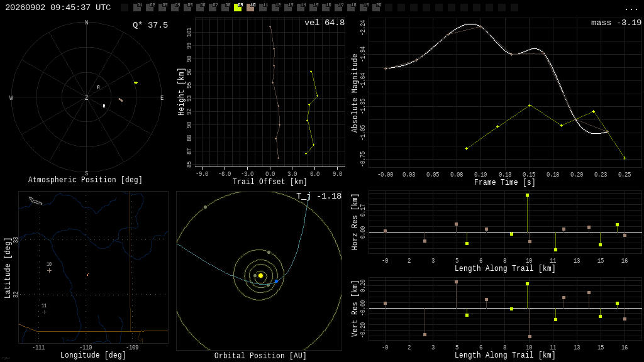The width and height of the screenshot is (644, 362).
Task: Click station box 05 in top strip
Action: coord(187,8)
